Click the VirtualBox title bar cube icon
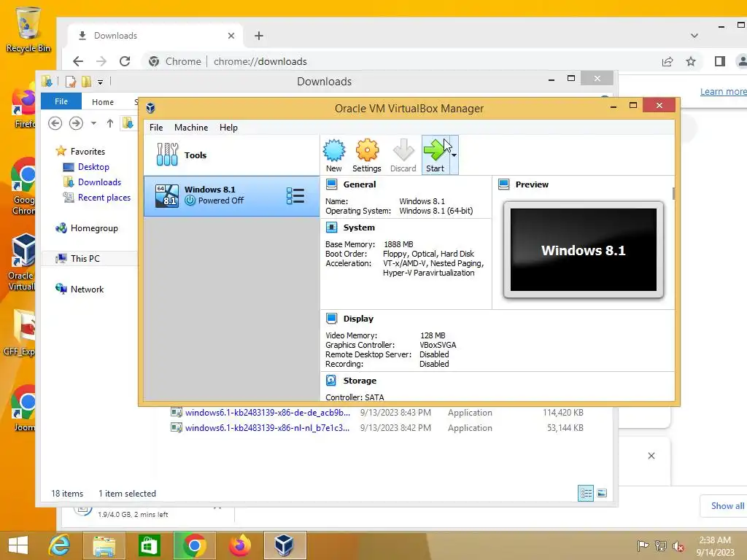This screenshot has width=747, height=560. click(x=150, y=108)
